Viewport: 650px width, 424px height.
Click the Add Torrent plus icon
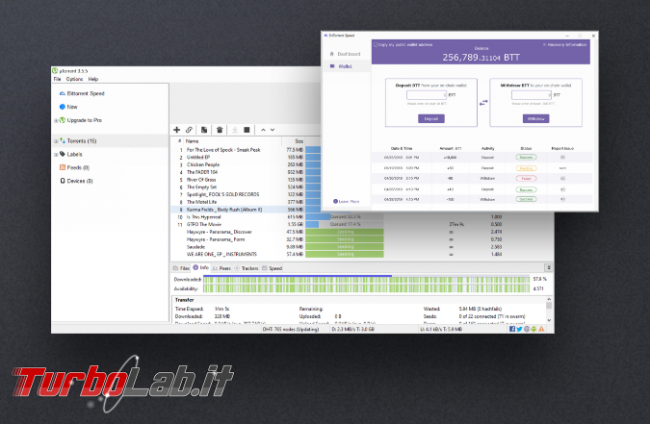click(x=177, y=130)
